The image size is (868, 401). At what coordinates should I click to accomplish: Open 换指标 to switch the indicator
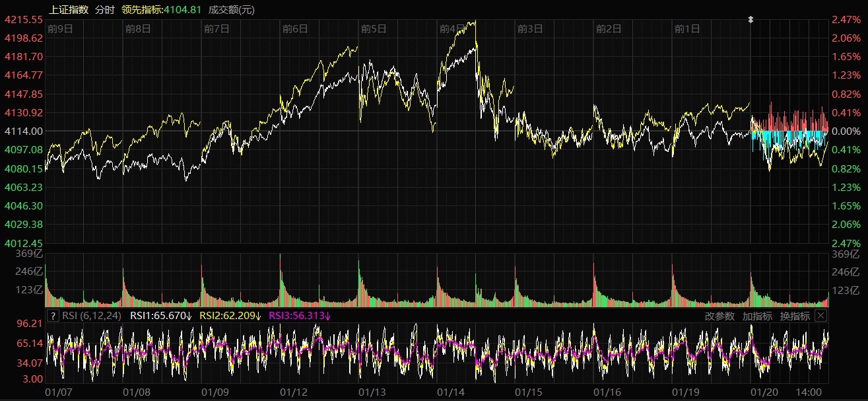pos(795,316)
